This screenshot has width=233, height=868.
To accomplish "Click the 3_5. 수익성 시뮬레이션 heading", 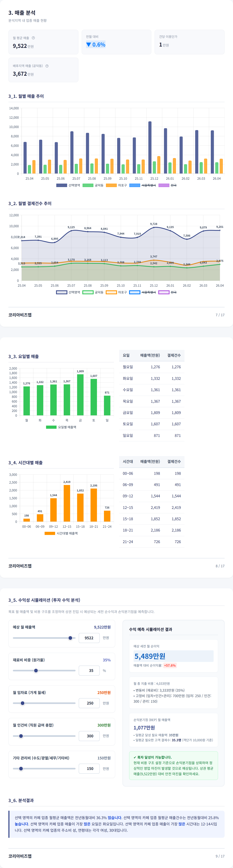I will pos(44,600).
